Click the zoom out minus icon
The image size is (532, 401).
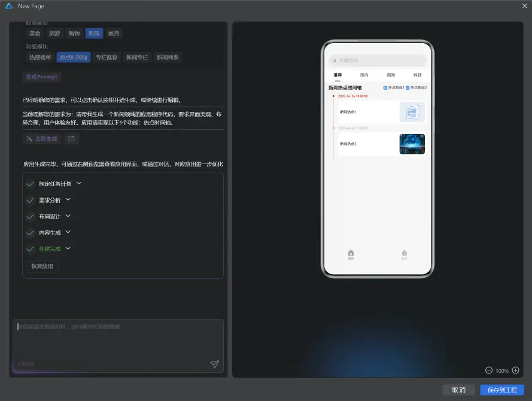pos(488,370)
